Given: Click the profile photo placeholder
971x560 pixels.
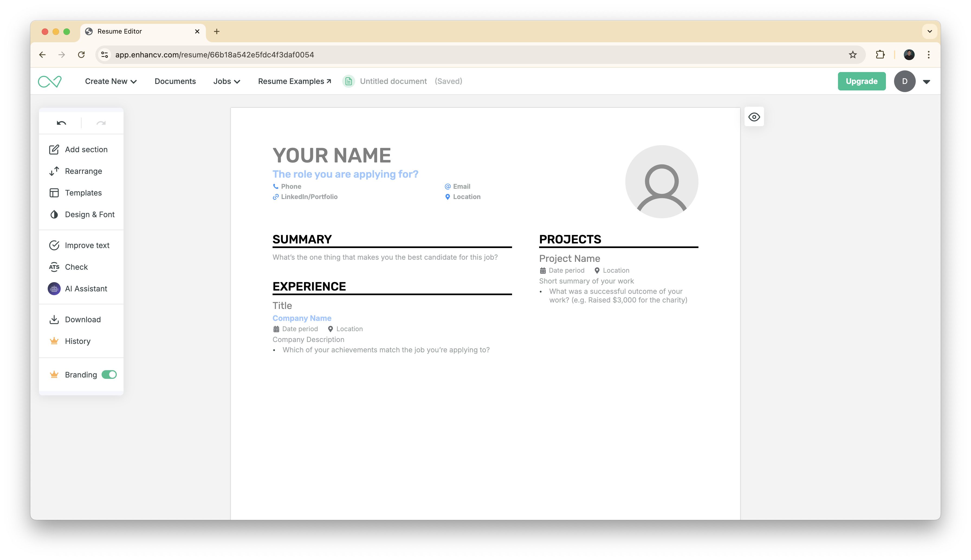Looking at the screenshot, I should (661, 181).
